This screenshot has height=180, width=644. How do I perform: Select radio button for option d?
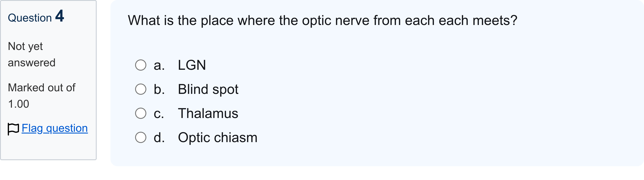point(140,138)
